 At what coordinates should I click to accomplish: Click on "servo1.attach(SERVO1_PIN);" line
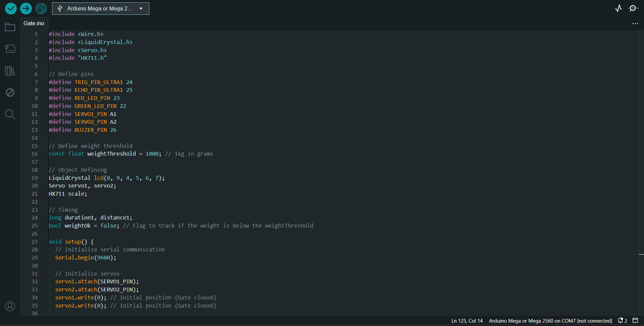coord(97,282)
